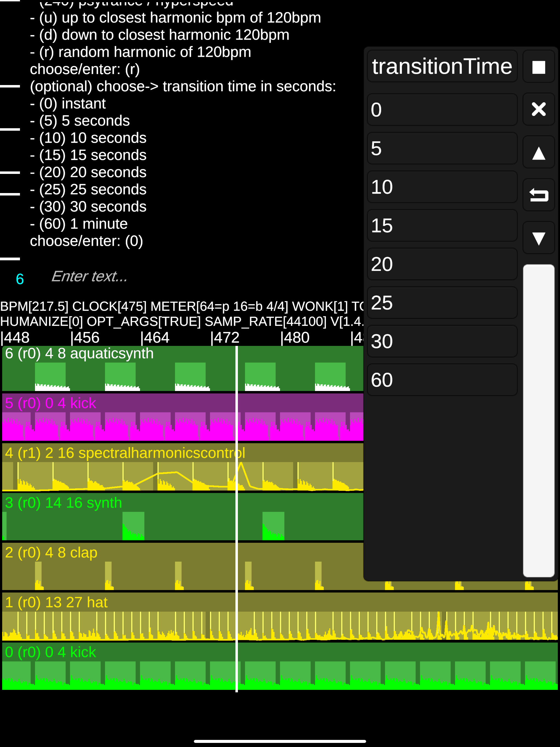Click the '(10) 10 seconds' console line
The width and height of the screenshot is (560, 747).
(88, 138)
